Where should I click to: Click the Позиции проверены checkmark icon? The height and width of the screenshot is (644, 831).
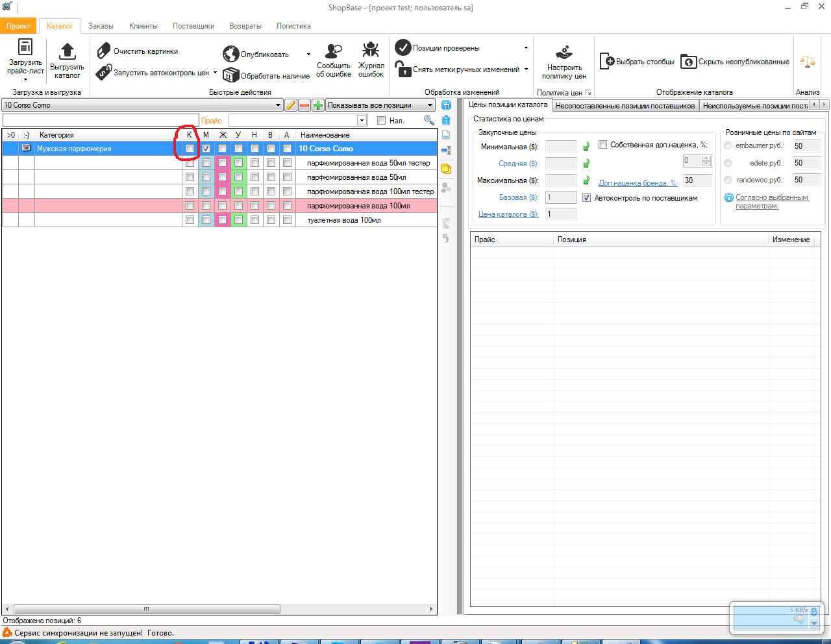(403, 47)
